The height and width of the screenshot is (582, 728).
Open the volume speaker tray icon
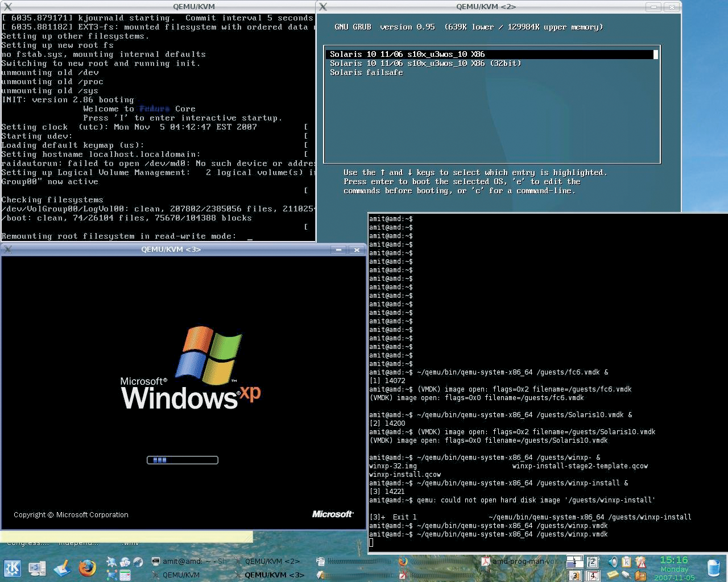tap(613, 562)
